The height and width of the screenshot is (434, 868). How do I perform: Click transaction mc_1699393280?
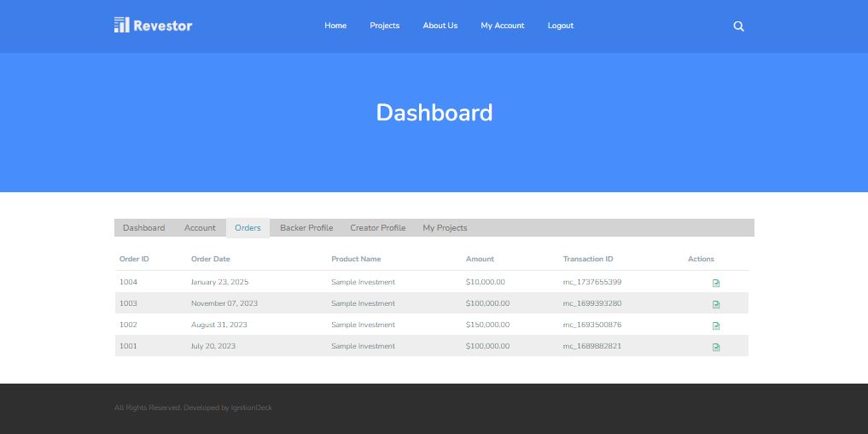tap(592, 303)
